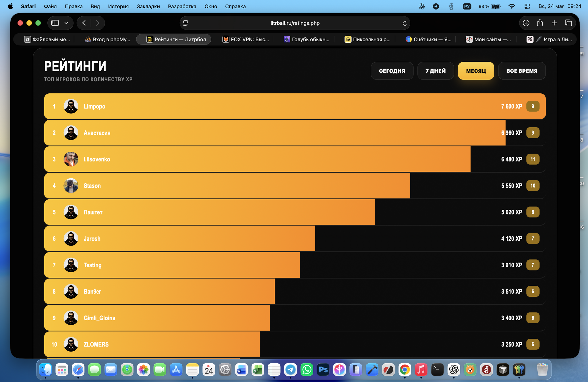Viewport: 588px width, 382px height.
Task: Open the Закладки menu in menu bar
Action: click(148, 6)
